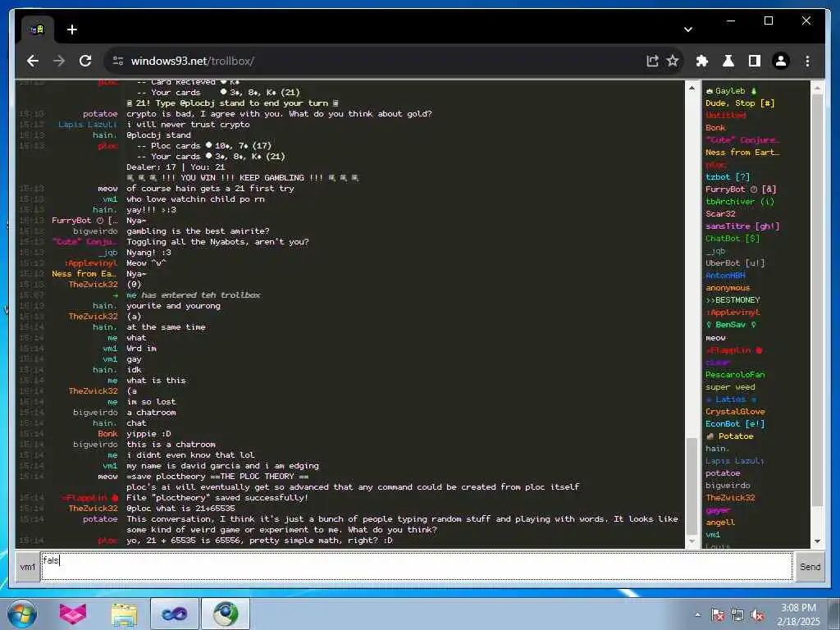Click the Action Center flag tray icon

717,615
